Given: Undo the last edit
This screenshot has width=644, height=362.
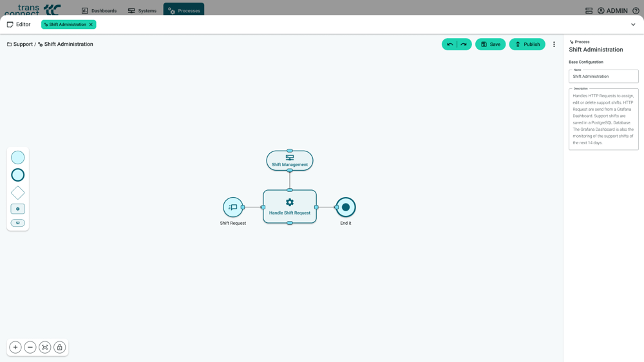Looking at the screenshot, I should (450, 44).
